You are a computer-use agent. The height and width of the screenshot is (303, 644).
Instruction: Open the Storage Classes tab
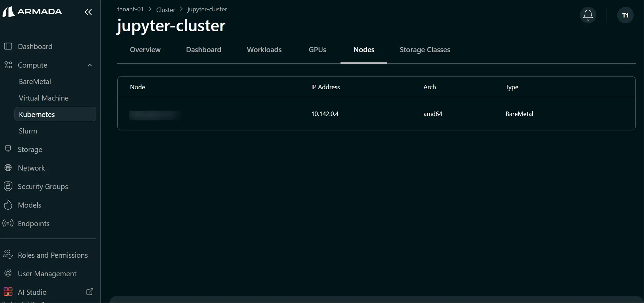pos(425,50)
